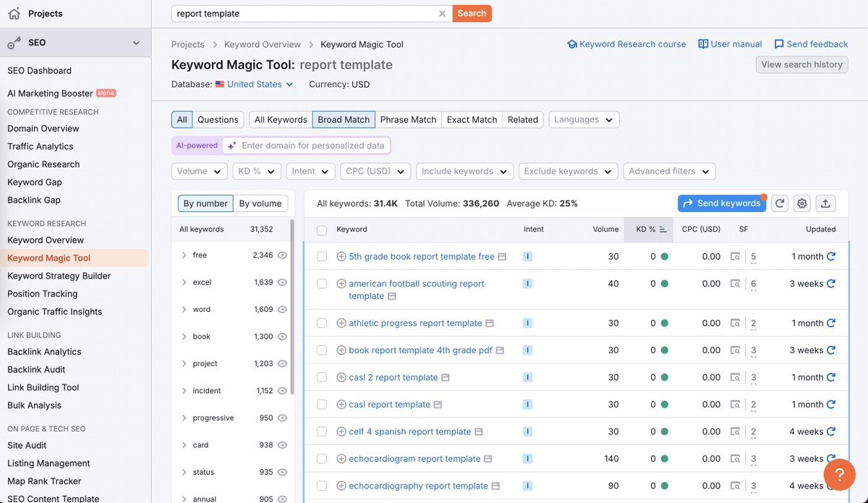
Task: Click the User manual book icon
Action: (703, 44)
